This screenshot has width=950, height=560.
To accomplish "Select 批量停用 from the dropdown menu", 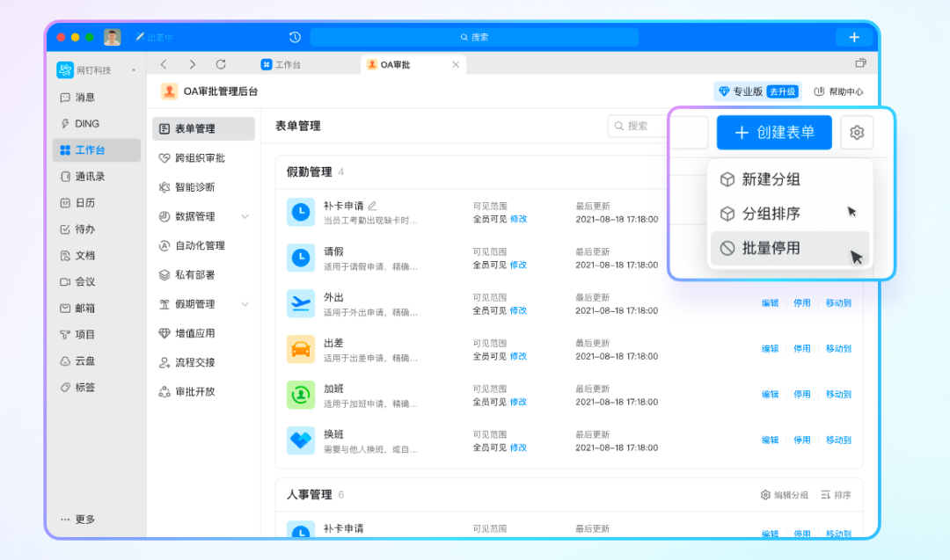I will pos(771,248).
